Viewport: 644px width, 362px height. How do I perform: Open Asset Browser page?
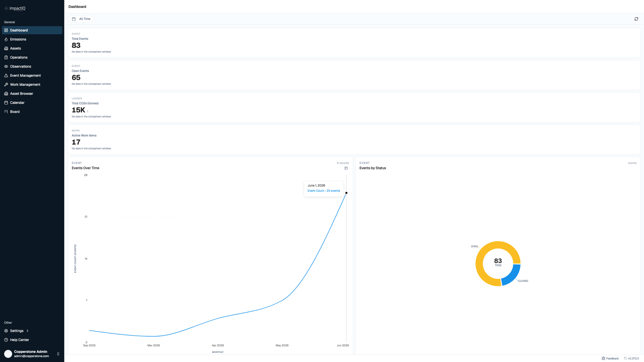(32, 94)
